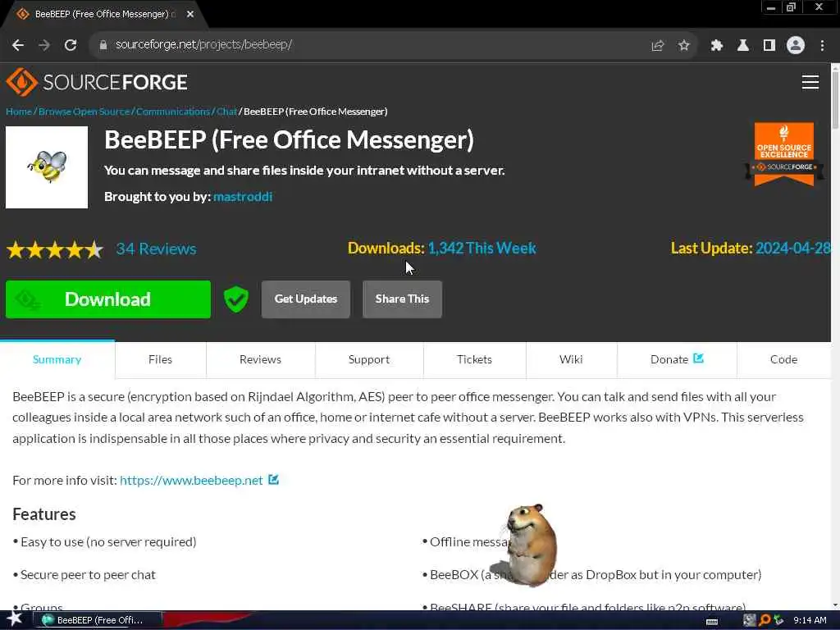Viewport: 840px width, 630px height.
Task: Click the five-star rating
Action: coord(55,249)
